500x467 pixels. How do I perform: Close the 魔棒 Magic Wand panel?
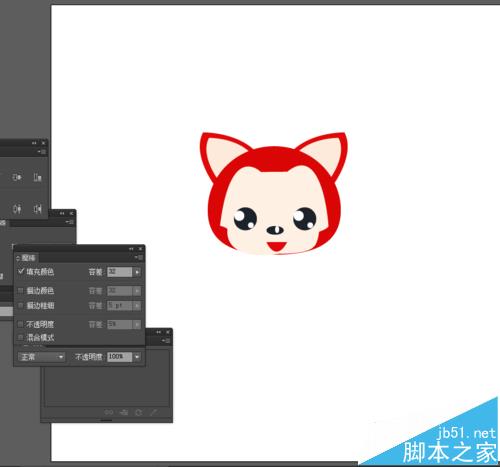141,249
